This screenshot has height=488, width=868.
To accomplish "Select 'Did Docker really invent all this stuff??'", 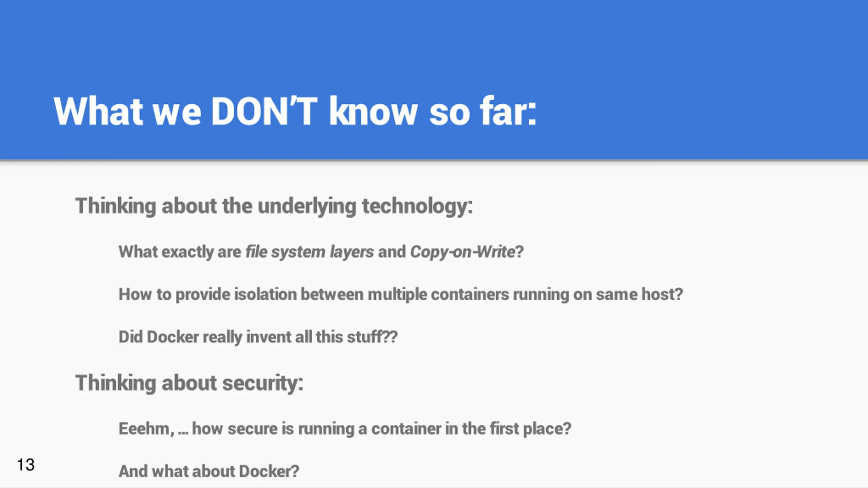I will click(x=258, y=337).
